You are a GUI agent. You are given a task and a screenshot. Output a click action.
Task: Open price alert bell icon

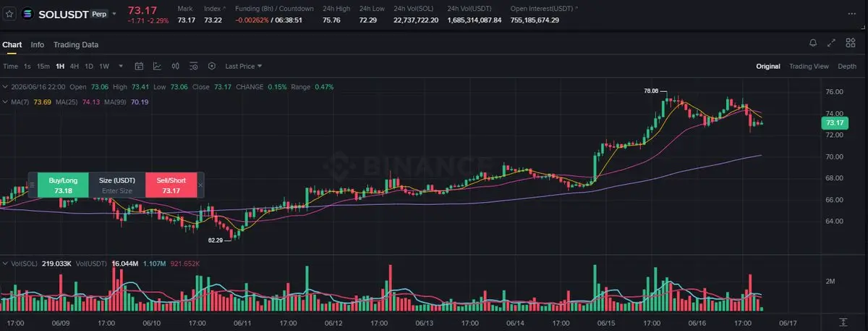(813, 43)
